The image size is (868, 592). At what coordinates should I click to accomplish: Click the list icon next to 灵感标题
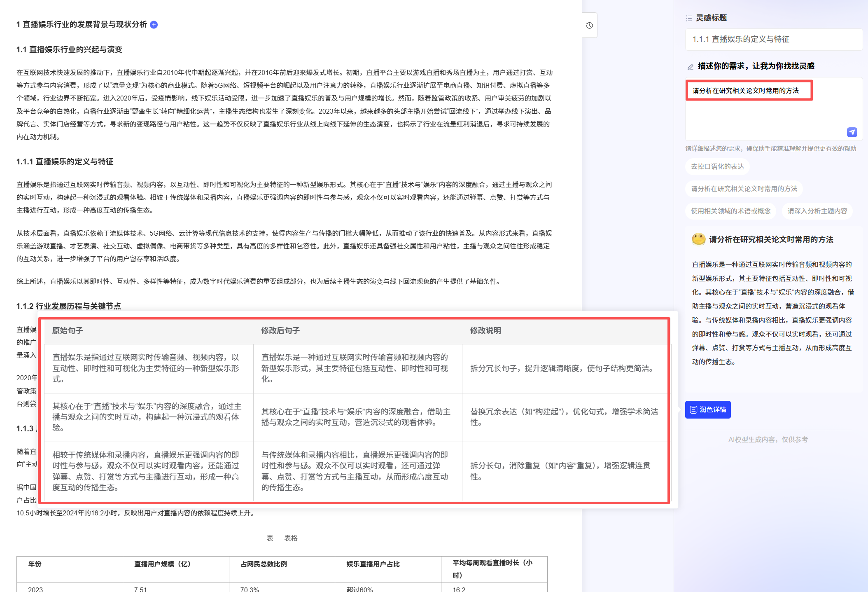(689, 18)
